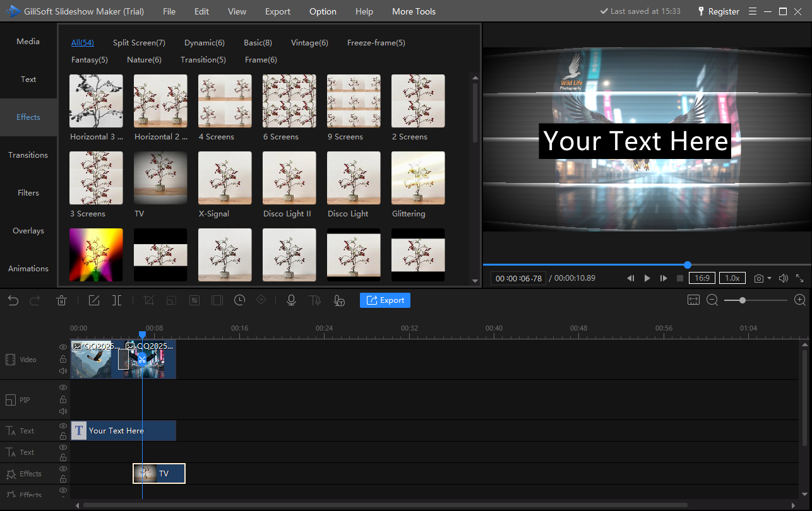Click the Undo arrow in timeline toolbar
Viewport: 812px width, 511px height.
14,300
